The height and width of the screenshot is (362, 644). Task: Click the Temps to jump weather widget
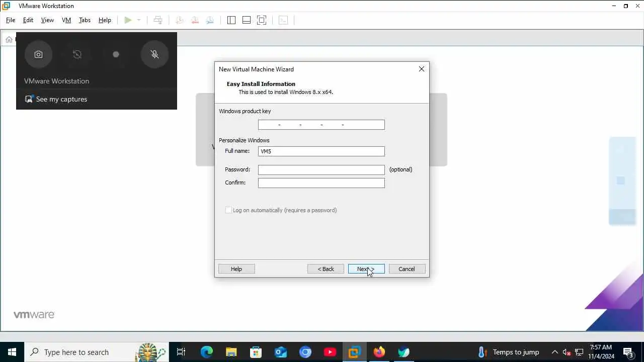click(x=508, y=352)
